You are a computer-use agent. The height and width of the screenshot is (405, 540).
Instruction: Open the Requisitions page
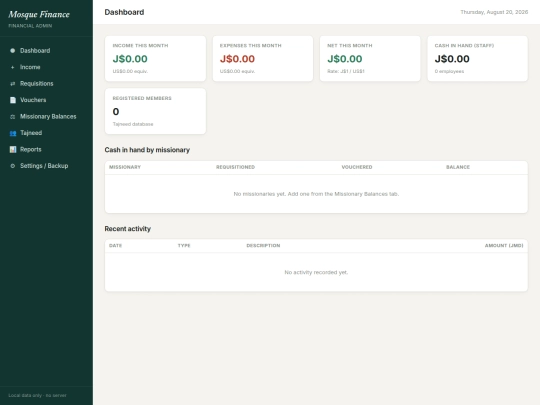pyautogui.click(x=46, y=84)
